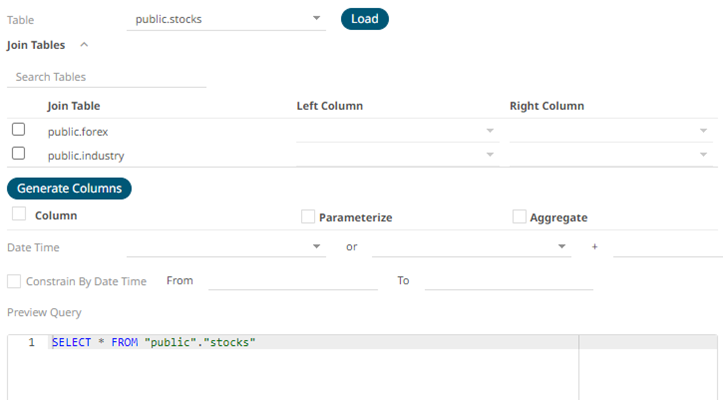Toggle the Constrain By Date Time checkbox
The width and height of the screenshot is (723, 400).
tap(14, 281)
